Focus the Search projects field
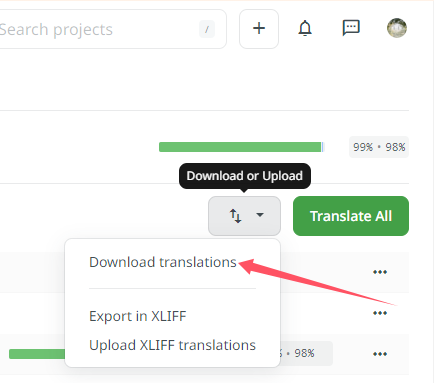This screenshot has width=434, height=383. (x=112, y=29)
